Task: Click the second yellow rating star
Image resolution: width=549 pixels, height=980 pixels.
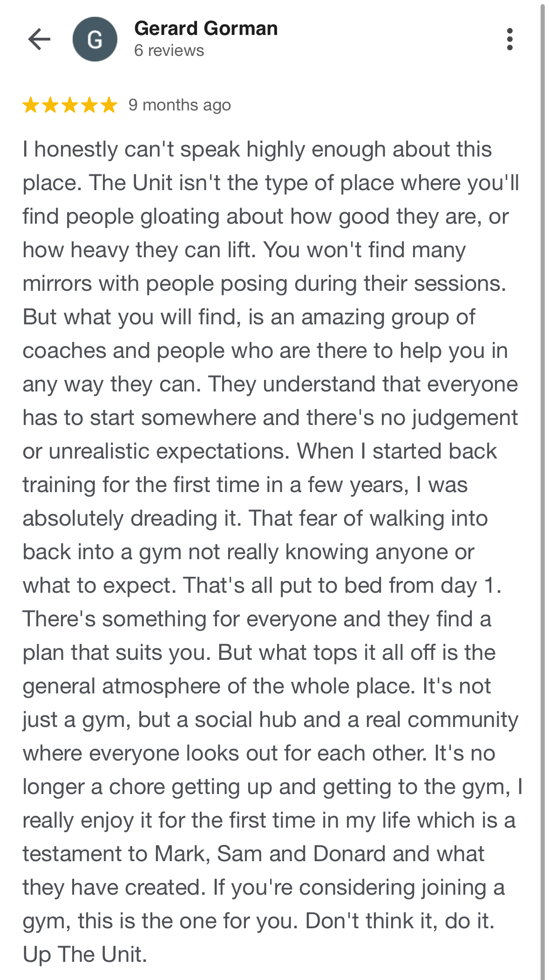Action: 50,105
